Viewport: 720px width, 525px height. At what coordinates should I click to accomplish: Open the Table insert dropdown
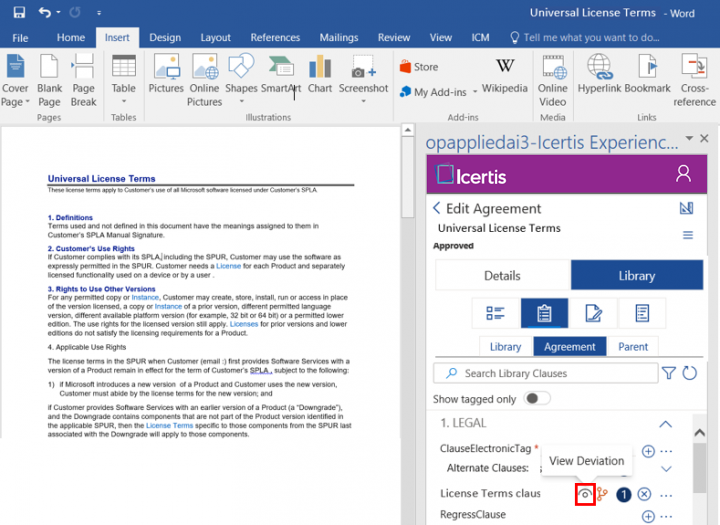tap(124, 80)
